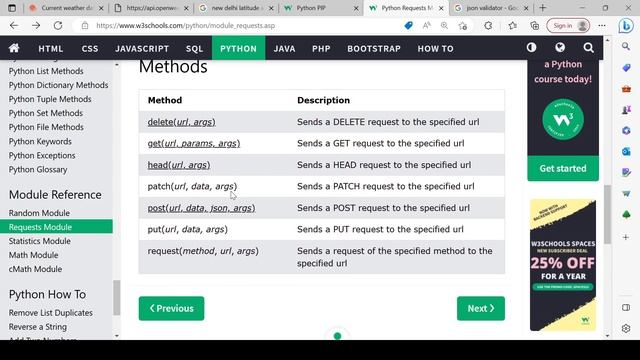Go to the W3Schools home icon
Viewport: 640px width, 360px height.
(x=14, y=48)
